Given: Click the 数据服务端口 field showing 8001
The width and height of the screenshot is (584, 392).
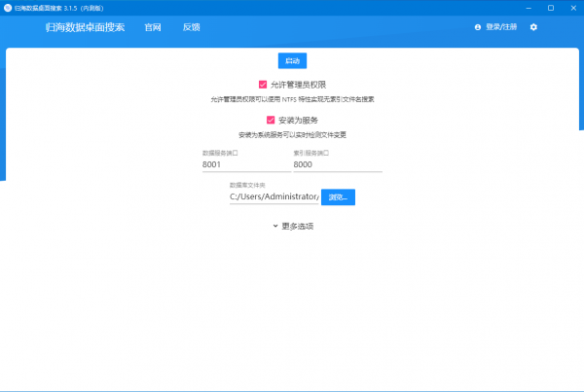Looking at the screenshot, I should 246,164.
